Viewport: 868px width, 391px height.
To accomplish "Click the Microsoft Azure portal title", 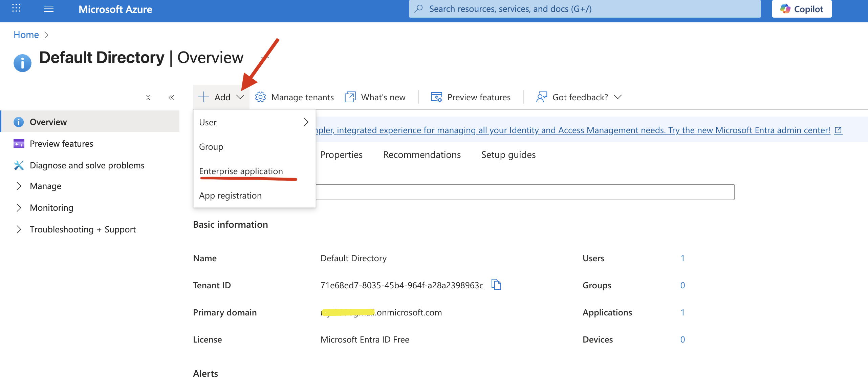I will click(x=115, y=9).
